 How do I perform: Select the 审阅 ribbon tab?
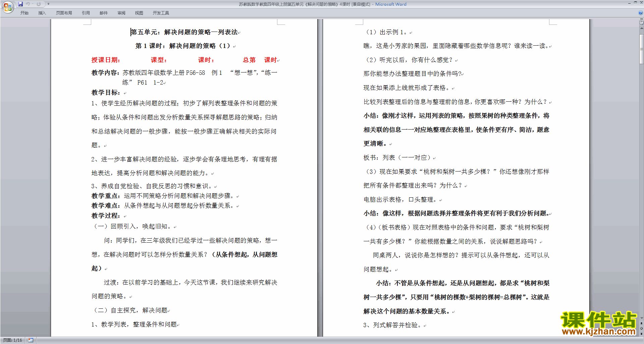pos(121,13)
